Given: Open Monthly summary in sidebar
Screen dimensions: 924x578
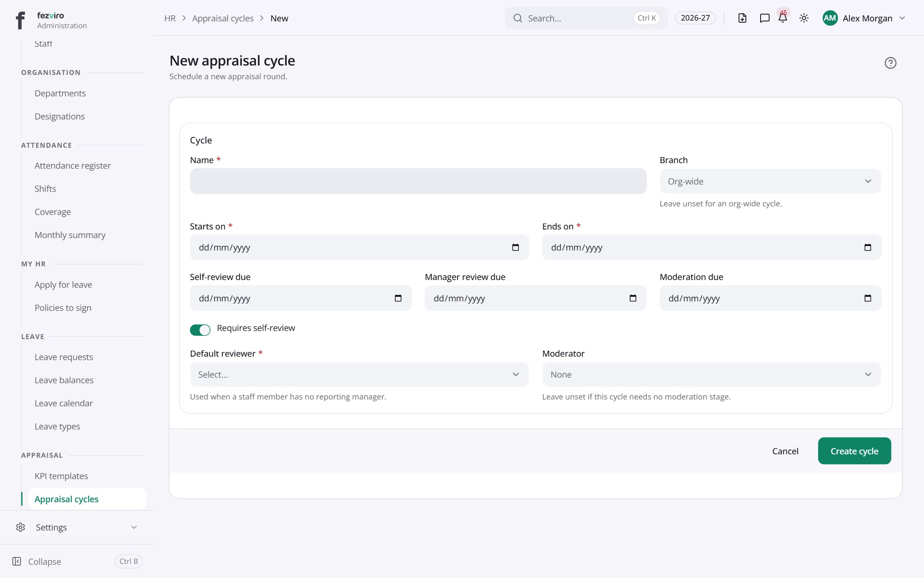Looking at the screenshot, I should click(70, 235).
